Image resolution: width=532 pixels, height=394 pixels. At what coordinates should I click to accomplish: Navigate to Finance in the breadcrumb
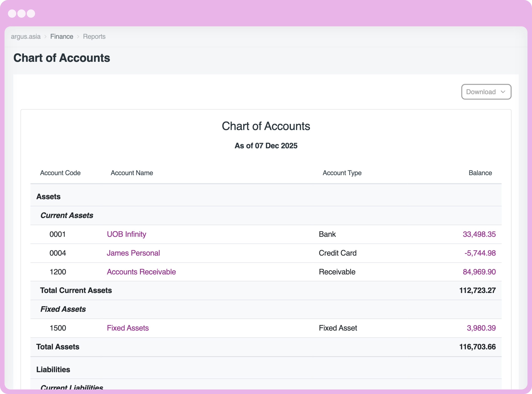tap(62, 37)
